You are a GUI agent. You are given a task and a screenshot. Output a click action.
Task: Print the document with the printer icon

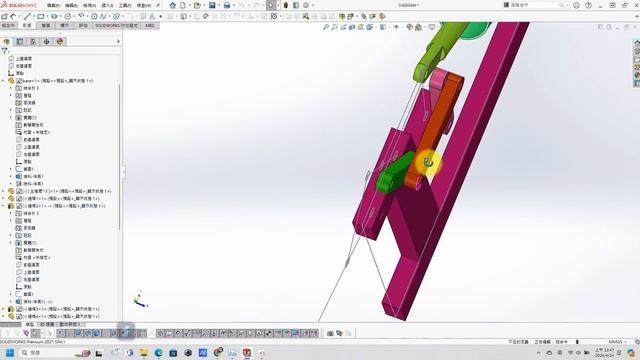(227, 5)
